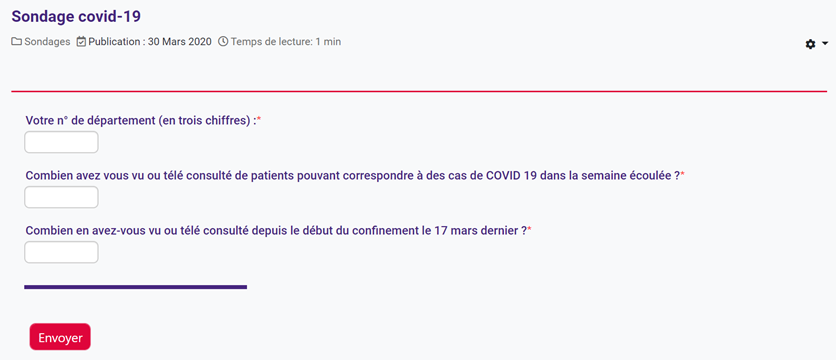Focus the semaine écoulée patients input field

(x=61, y=197)
